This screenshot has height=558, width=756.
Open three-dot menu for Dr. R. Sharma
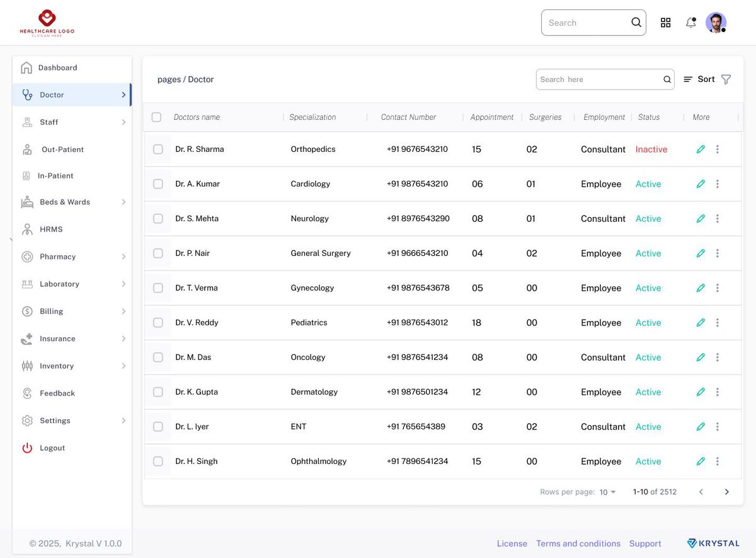pyautogui.click(x=718, y=149)
